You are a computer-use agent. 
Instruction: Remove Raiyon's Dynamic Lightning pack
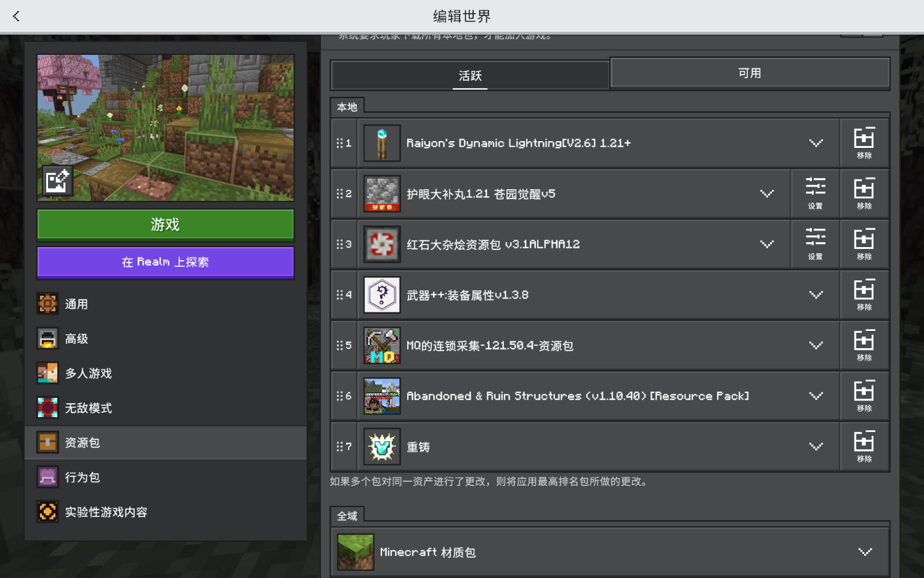click(864, 143)
